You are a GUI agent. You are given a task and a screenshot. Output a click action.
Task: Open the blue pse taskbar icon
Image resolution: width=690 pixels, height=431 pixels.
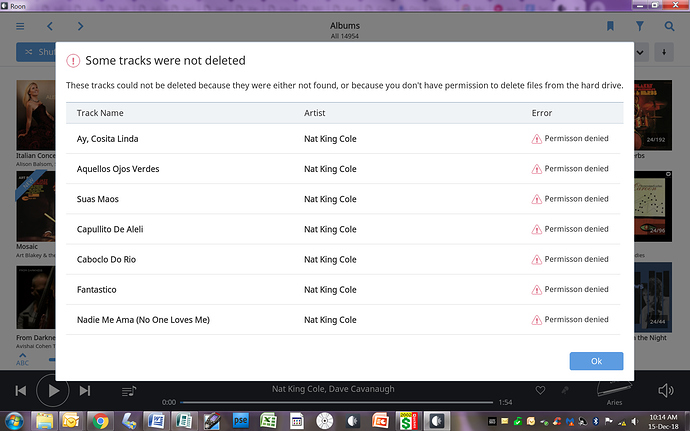click(240, 421)
